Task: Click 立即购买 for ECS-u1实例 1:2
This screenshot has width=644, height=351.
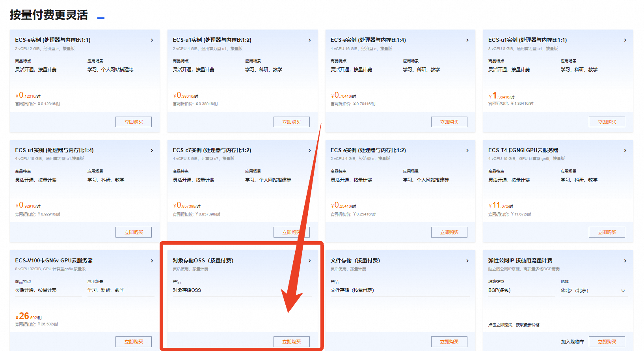Action: 291,122
